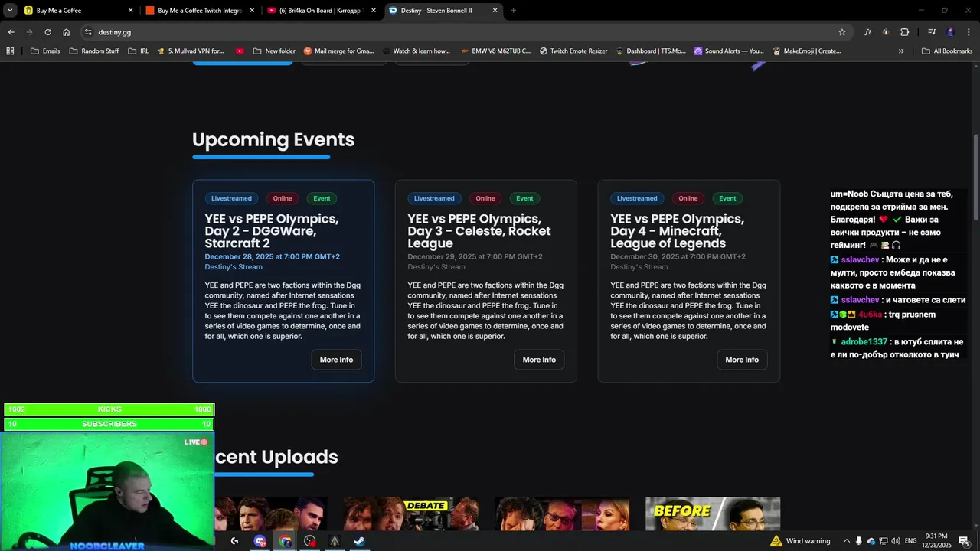Viewport: 980px width, 551px height.
Task: Open the Emails bookmark folder
Action: pos(45,51)
